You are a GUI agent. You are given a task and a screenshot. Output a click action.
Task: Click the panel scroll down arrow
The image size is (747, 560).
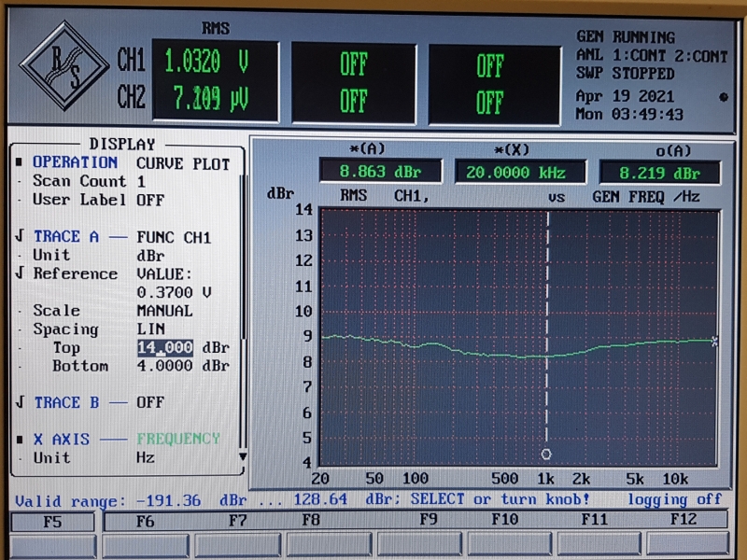tap(243, 456)
